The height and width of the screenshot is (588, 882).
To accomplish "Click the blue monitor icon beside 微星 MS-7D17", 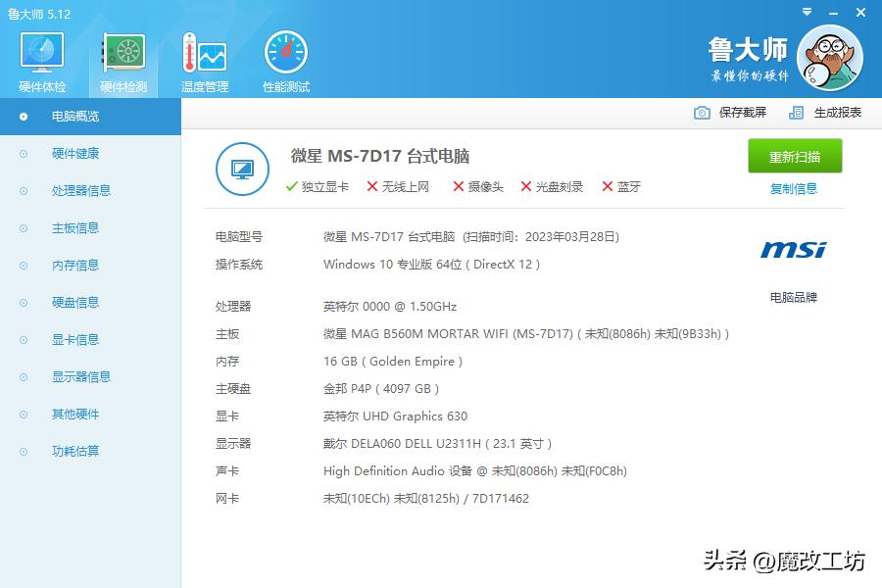I will pos(242,169).
